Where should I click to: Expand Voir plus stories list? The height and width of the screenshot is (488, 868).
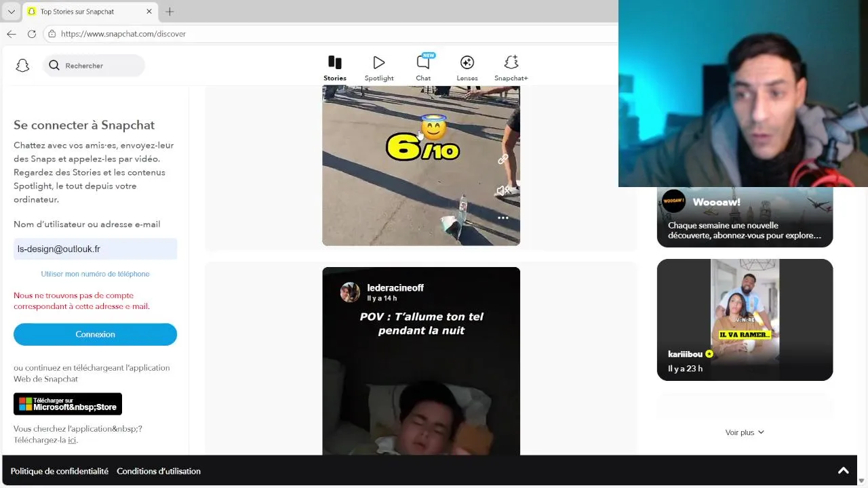(745, 432)
